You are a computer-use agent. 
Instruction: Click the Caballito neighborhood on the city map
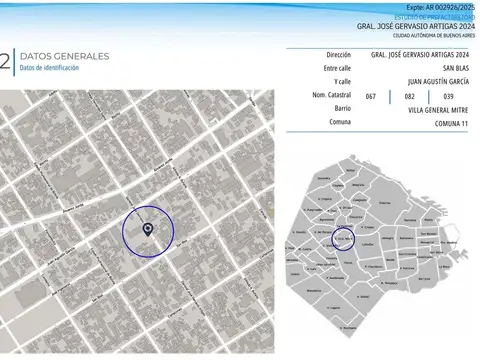(x=367, y=244)
